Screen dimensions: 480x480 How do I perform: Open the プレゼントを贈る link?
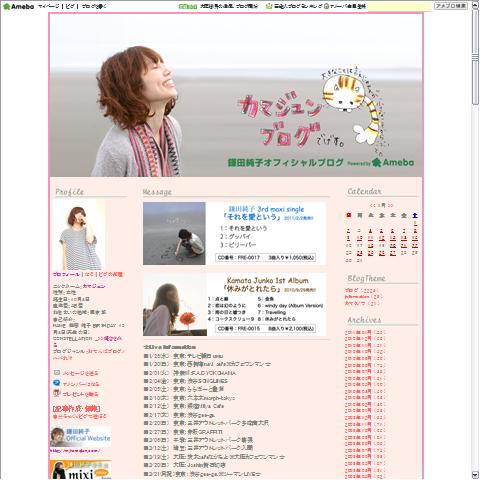pyautogui.click(x=81, y=394)
